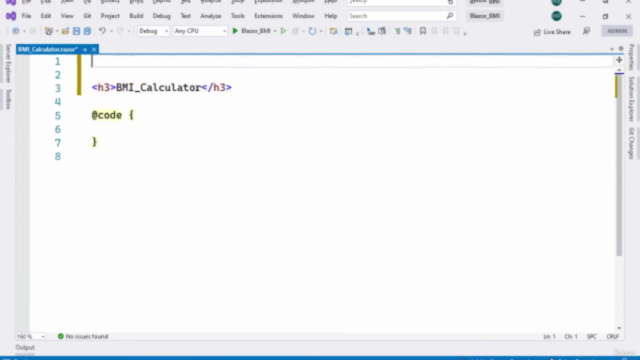This screenshot has height=360, width=640.
Task: Click the Save All icon
Action: click(x=87, y=31)
